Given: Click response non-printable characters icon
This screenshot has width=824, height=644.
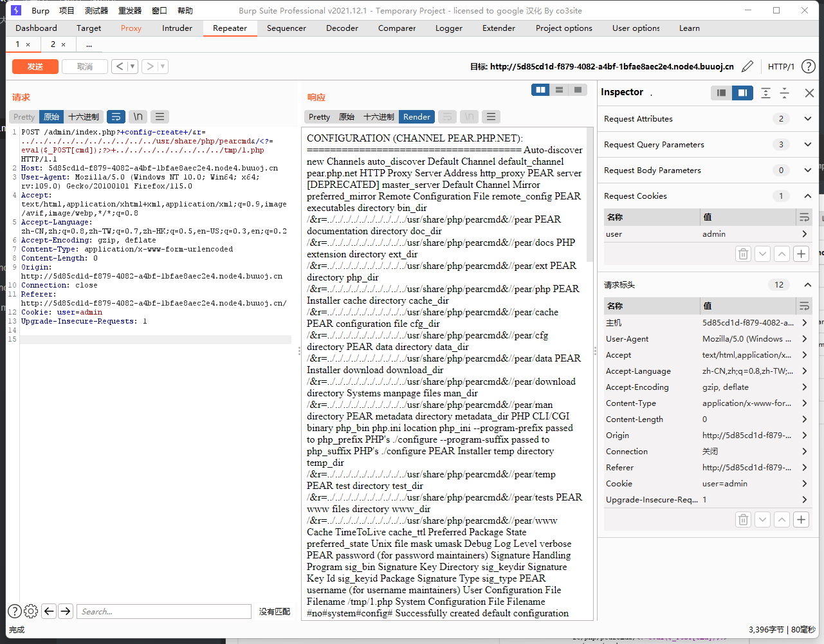Looking at the screenshot, I should 469,116.
